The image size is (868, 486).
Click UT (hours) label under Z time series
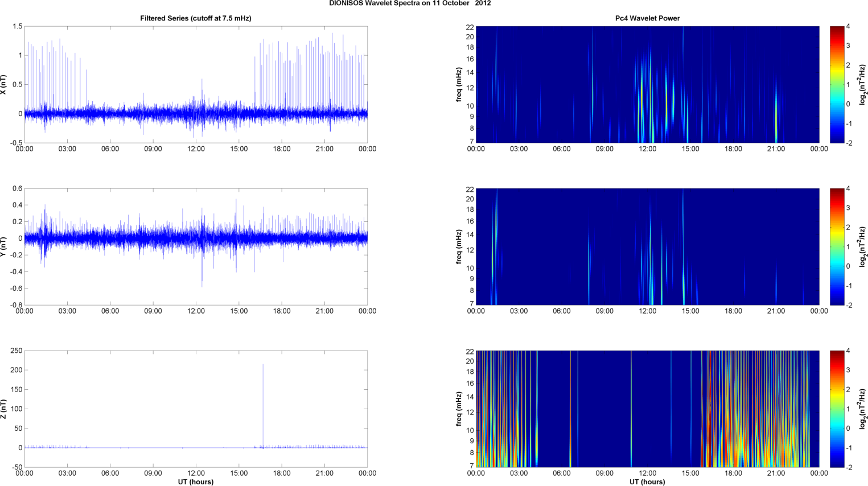[195, 481]
